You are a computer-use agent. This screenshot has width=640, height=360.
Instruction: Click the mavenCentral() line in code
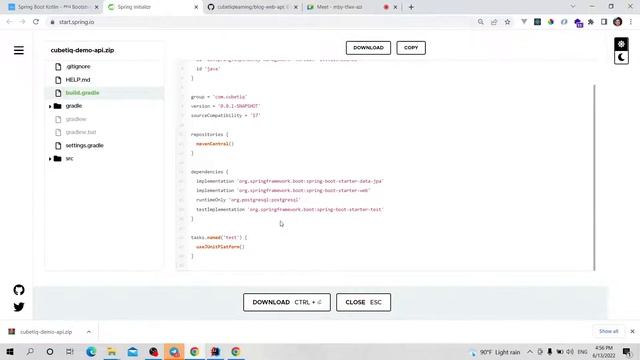point(215,144)
